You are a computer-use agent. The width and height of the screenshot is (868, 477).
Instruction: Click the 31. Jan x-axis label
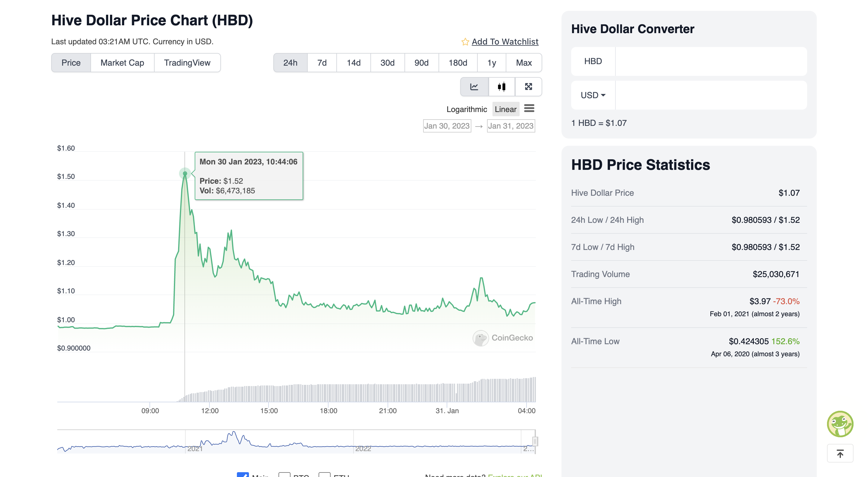(447, 411)
